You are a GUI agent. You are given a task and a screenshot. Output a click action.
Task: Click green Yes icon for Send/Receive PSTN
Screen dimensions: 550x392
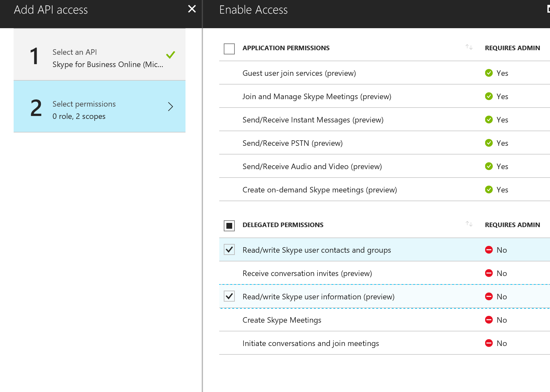tap(489, 143)
